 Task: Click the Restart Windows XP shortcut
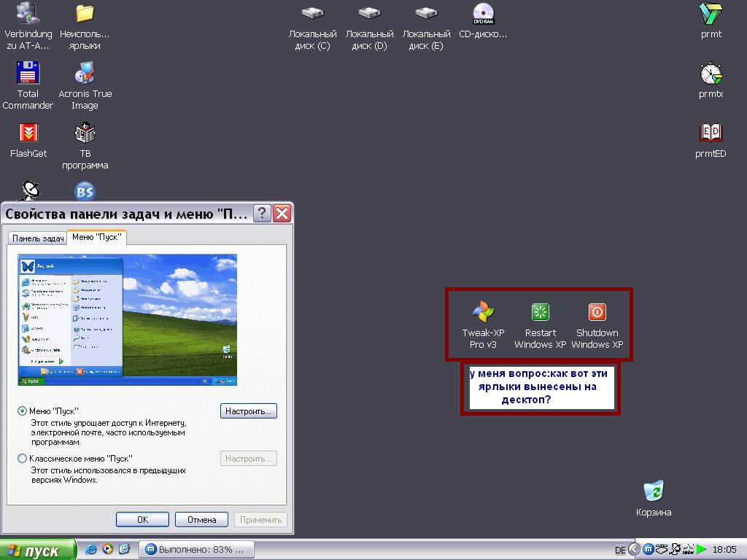(541, 324)
